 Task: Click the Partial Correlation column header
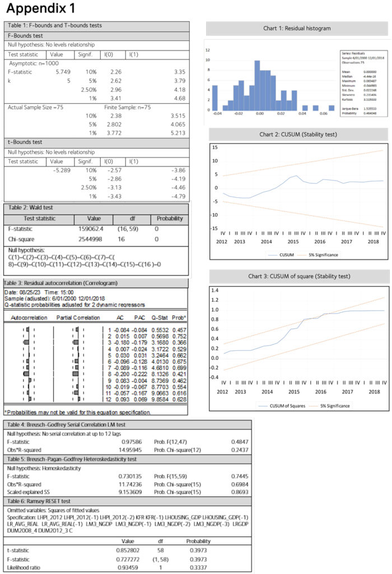[77, 317]
